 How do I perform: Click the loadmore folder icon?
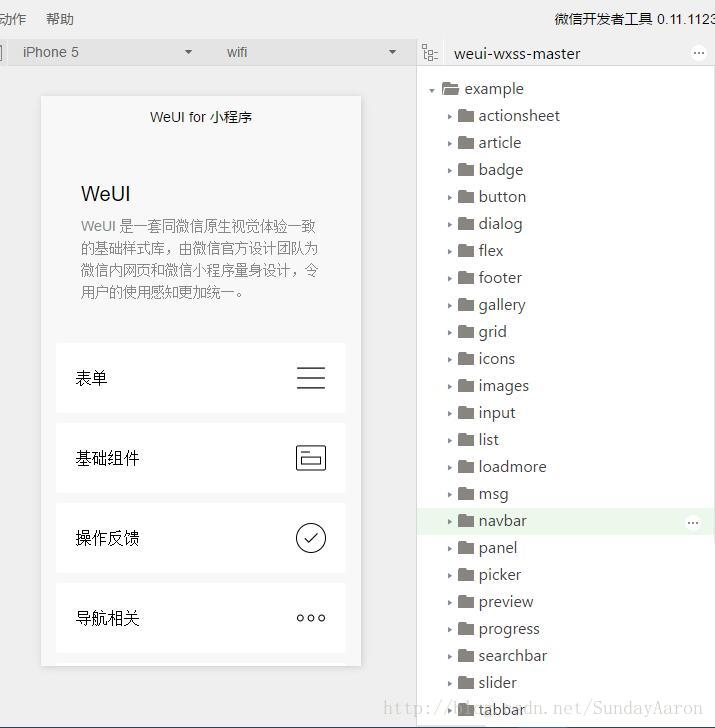pyautogui.click(x=466, y=467)
